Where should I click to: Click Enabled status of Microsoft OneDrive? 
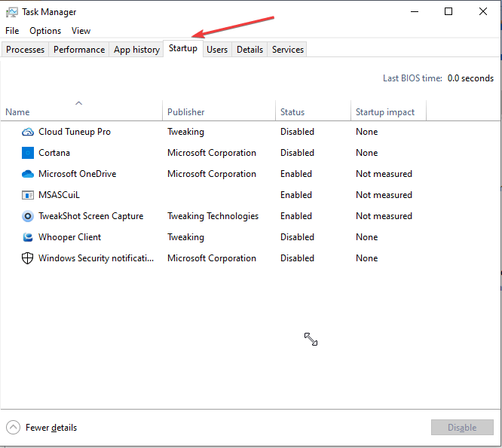pos(296,174)
